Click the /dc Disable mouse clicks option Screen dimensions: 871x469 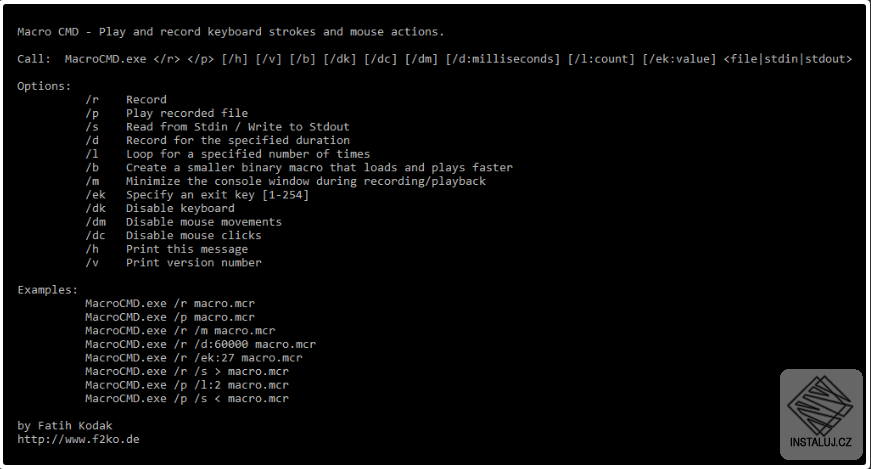pos(173,235)
